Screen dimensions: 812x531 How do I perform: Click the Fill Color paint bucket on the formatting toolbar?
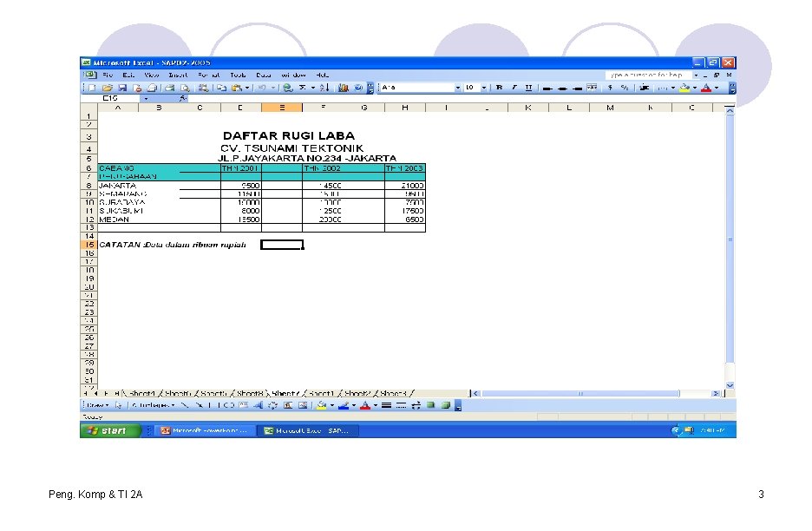(x=684, y=88)
